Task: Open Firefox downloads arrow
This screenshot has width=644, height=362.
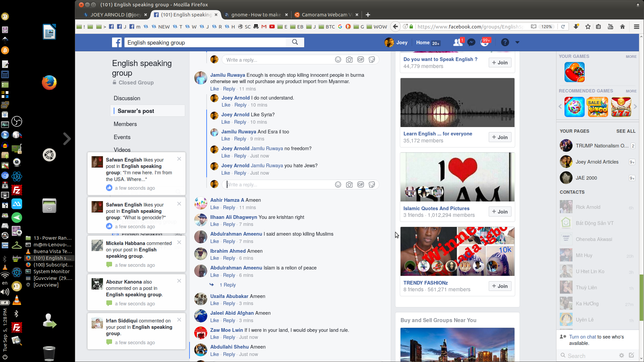Action: pos(576,26)
